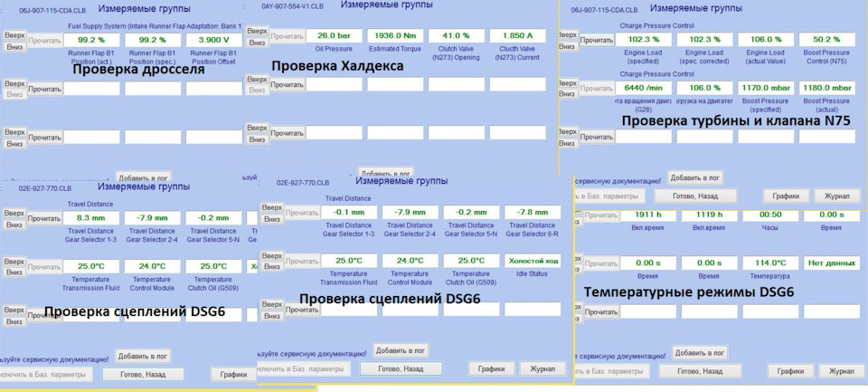Click Прочитать beside the 114.0°C row
Viewport: 868px width, 392px height.
pyautogui.click(x=601, y=263)
